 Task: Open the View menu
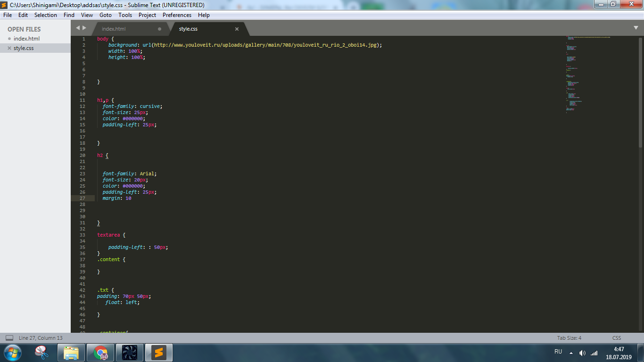point(87,15)
